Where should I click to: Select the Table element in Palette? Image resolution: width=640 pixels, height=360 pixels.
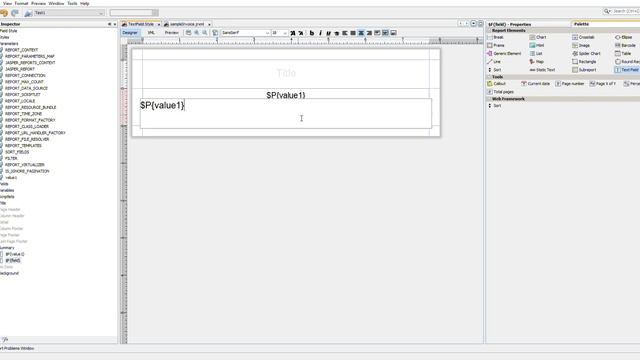623,53
